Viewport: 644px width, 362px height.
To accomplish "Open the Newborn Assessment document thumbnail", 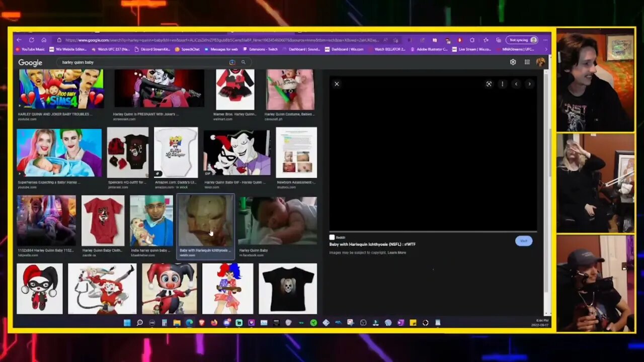I will pos(296,152).
